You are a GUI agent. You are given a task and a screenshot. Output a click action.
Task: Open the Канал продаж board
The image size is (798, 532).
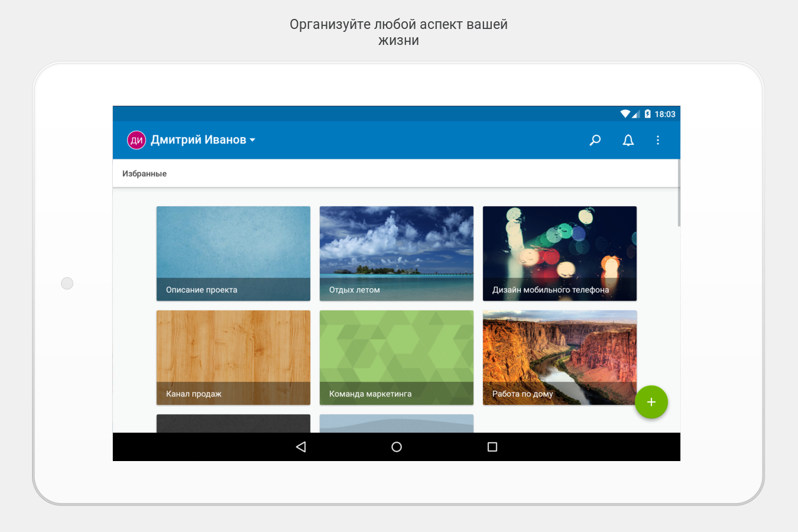233,358
